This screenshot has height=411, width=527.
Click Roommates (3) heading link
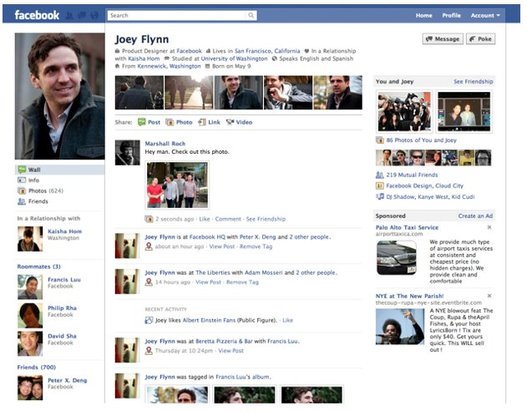39,266
